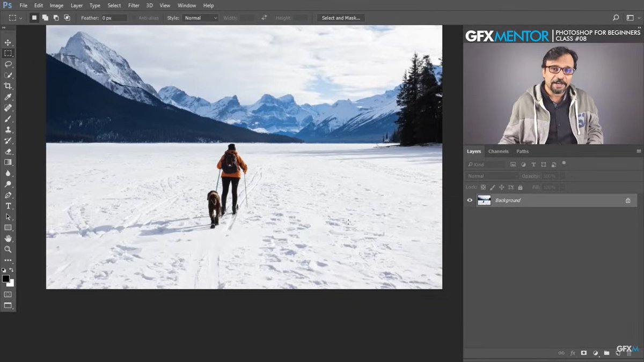
Task: Toggle visibility of the Background layer
Action: click(470, 201)
